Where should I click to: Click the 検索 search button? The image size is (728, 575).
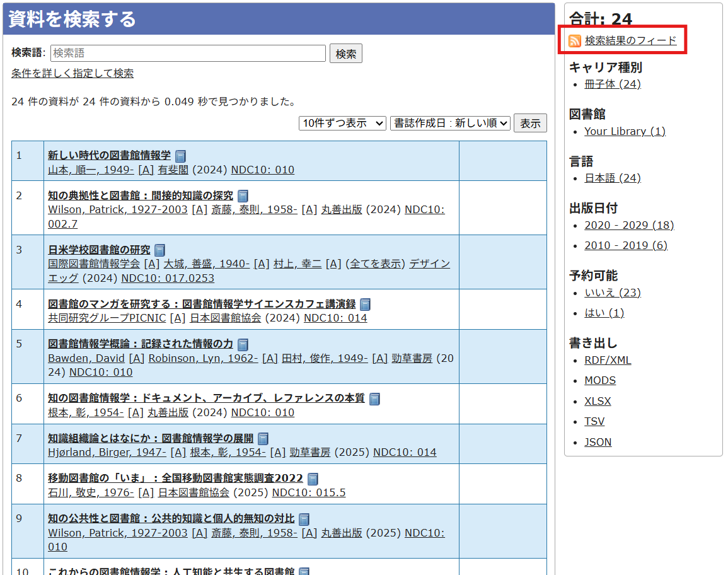(345, 53)
